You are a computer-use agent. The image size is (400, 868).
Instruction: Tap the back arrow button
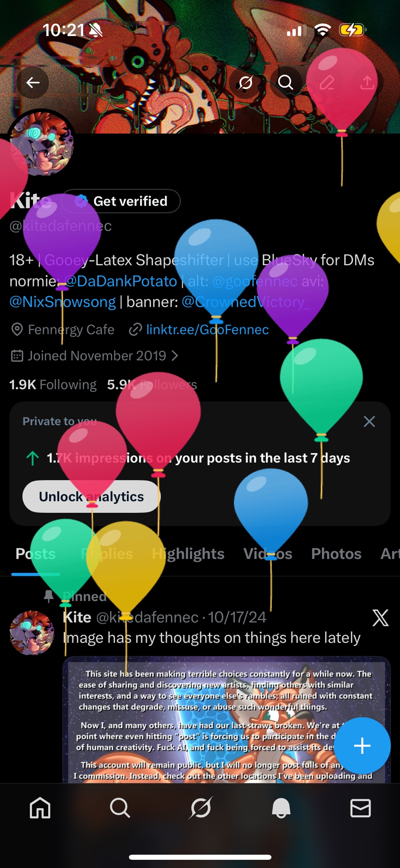33,82
